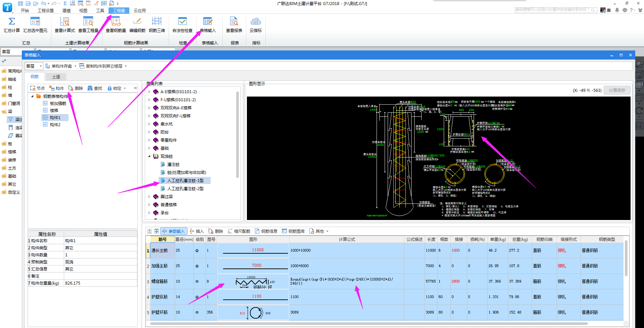The image size is (644, 328).
Task: Click the 汇总计算 sigma icon
Action: [12, 22]
